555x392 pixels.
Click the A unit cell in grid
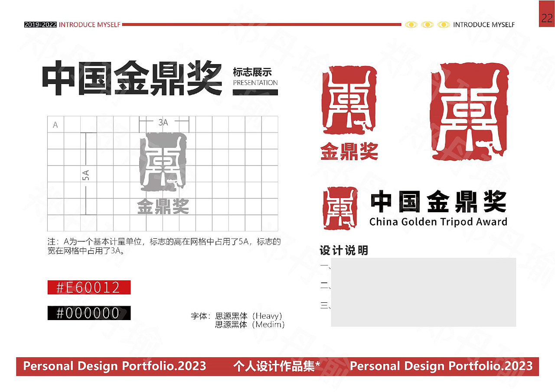55,125
